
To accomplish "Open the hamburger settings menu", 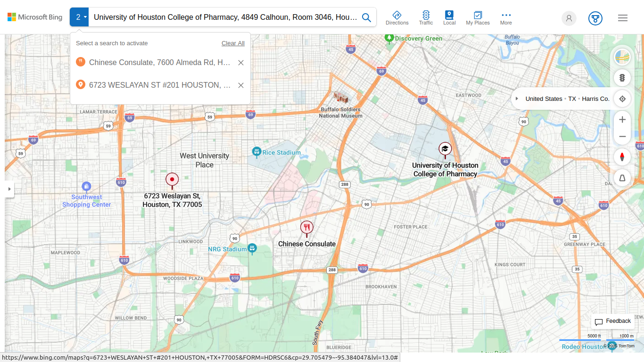I will [623, 18].
